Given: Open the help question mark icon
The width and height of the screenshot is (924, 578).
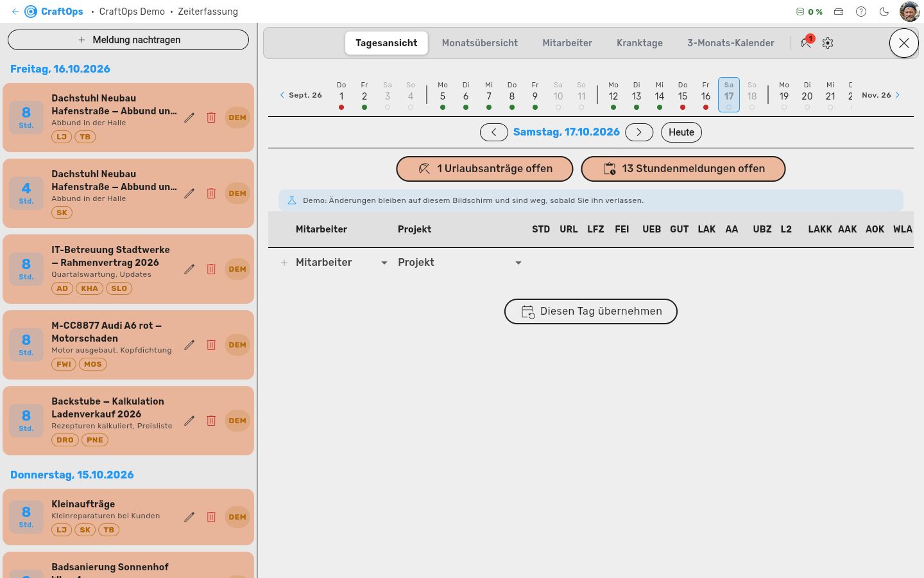Looking at the screenshot, I should coord(861,12).
